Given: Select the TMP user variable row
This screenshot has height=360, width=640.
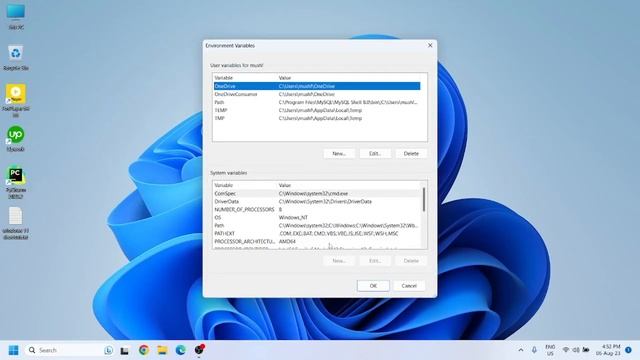Looking at the screenshot, I should [x=317, y=118].
